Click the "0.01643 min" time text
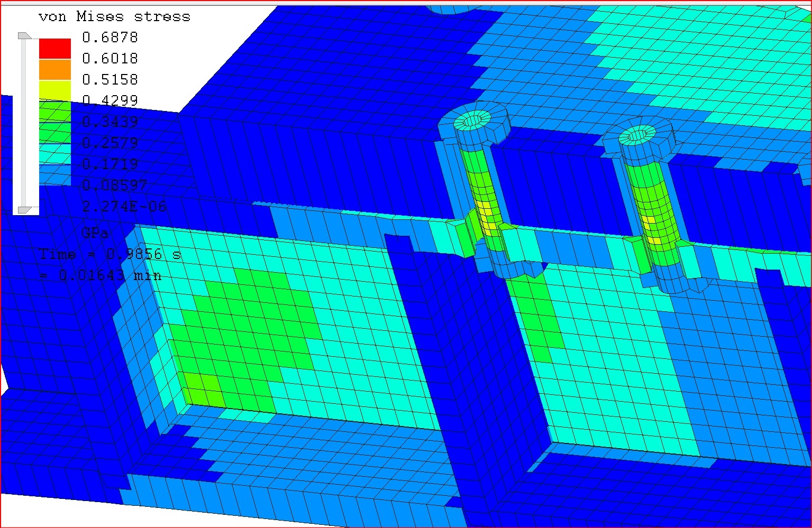 pyautogui.click(x=110, y=275)
